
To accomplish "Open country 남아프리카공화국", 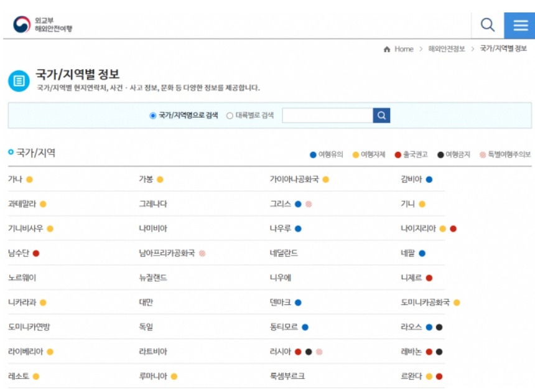I will (x=167, y=253).
